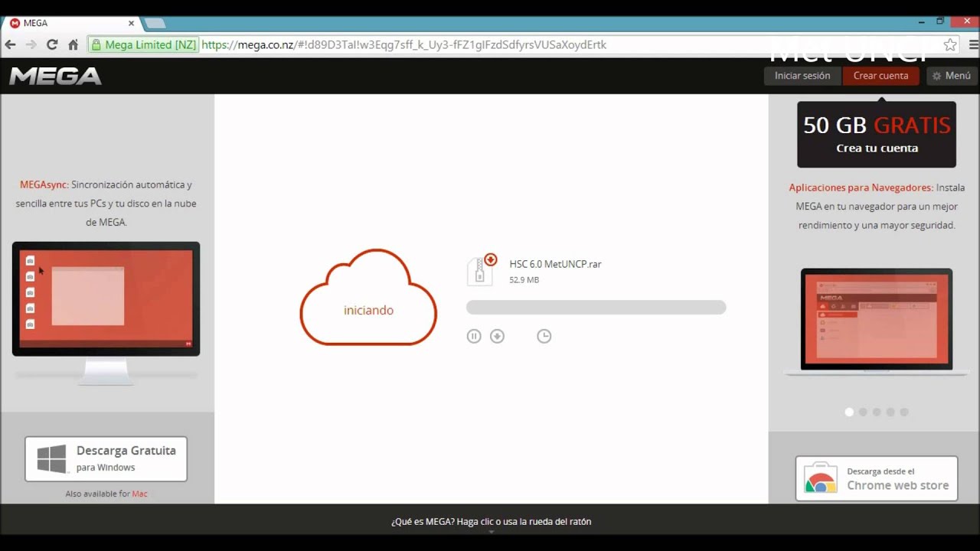Click ¿Qué es MEGA? bottom bar
Viewport: 980px width, 551px height.
[491, 522]
